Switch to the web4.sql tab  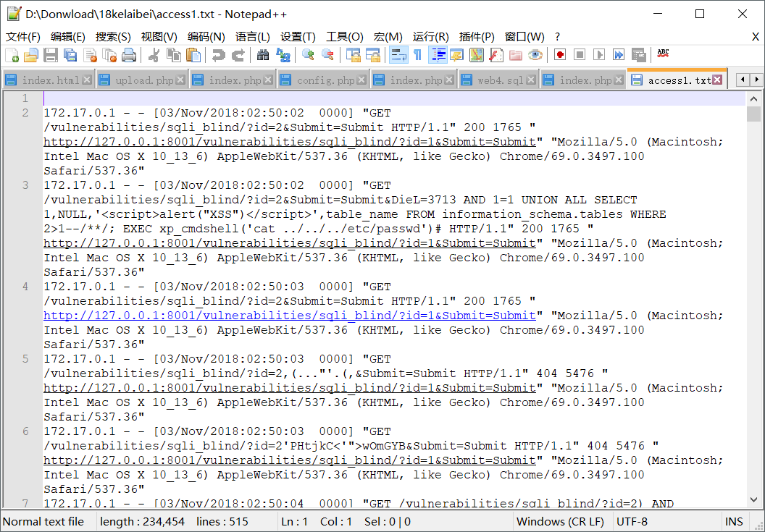tap(500, 80)
